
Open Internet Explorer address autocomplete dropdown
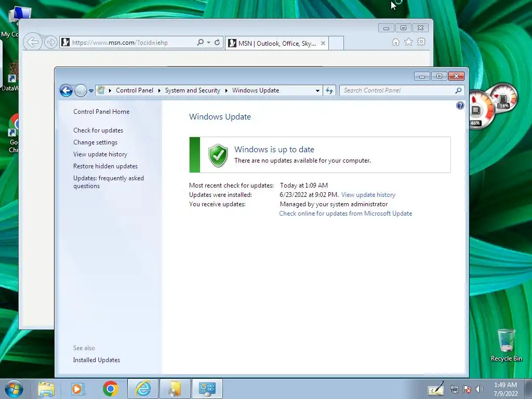coord(208,43)
